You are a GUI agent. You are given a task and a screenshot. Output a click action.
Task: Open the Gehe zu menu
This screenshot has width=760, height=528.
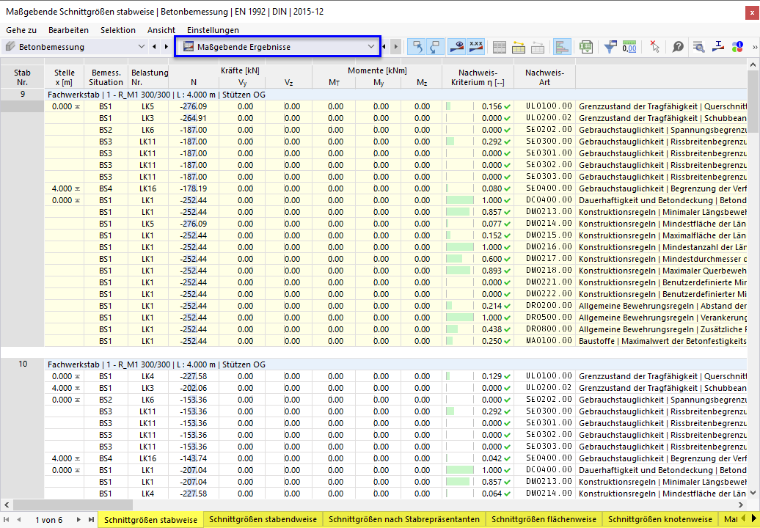pyautogui.click(x=21, y=30)
